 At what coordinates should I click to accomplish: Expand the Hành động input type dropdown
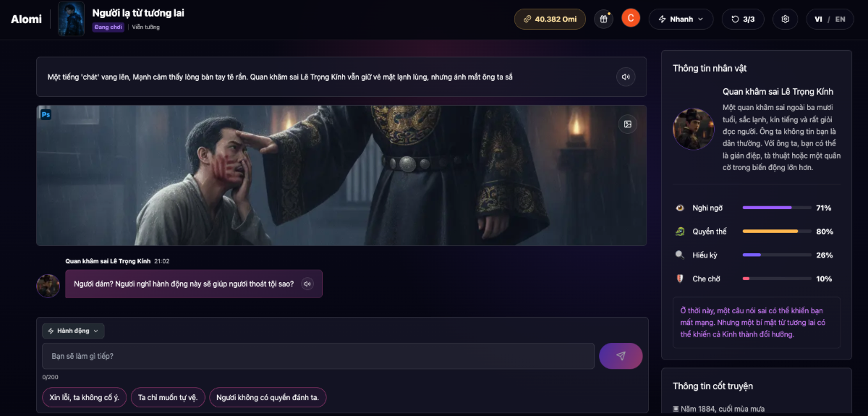point(73,331)
